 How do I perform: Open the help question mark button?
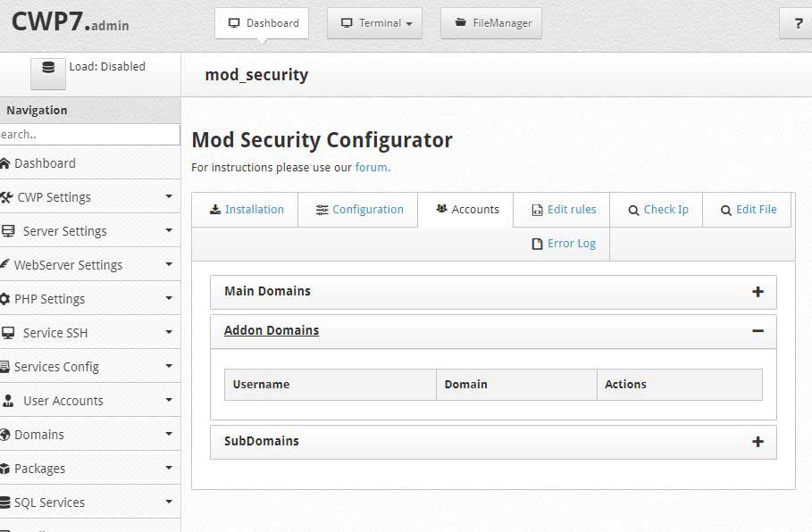[x=797, y=23]
